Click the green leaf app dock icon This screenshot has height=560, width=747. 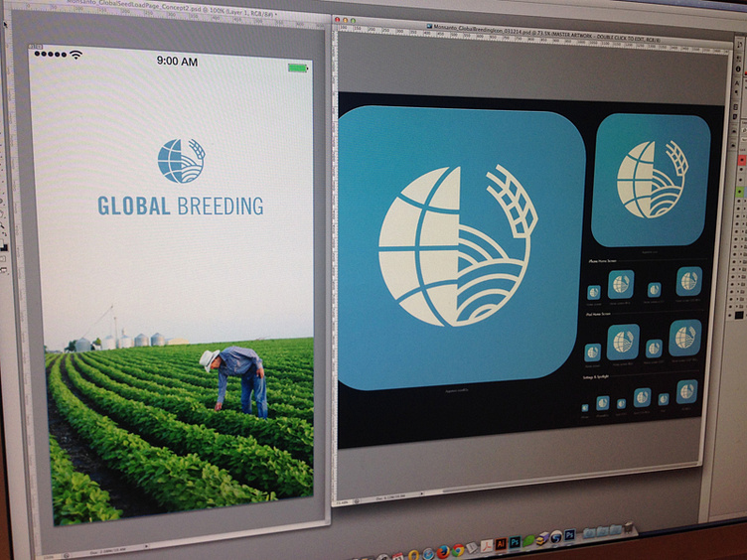pyautogui.click(x=528, y=540)
